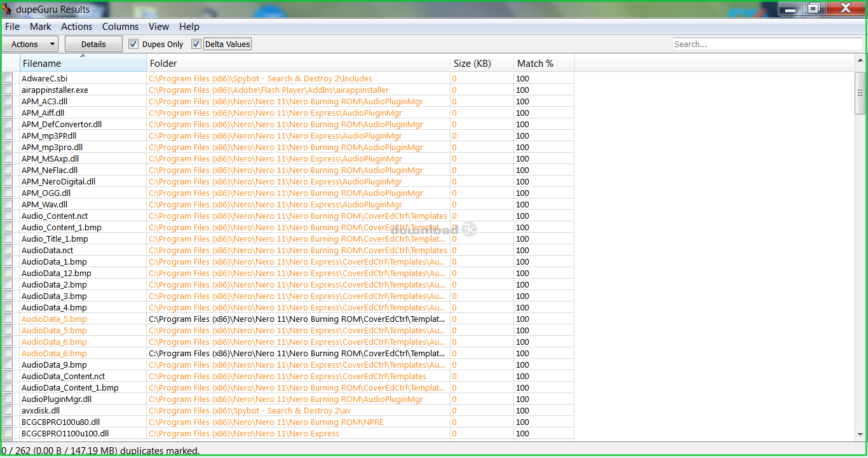Check the APM_mp3pro.dll row checkbox
Screen dimensions: 868x458
(8, 147)
